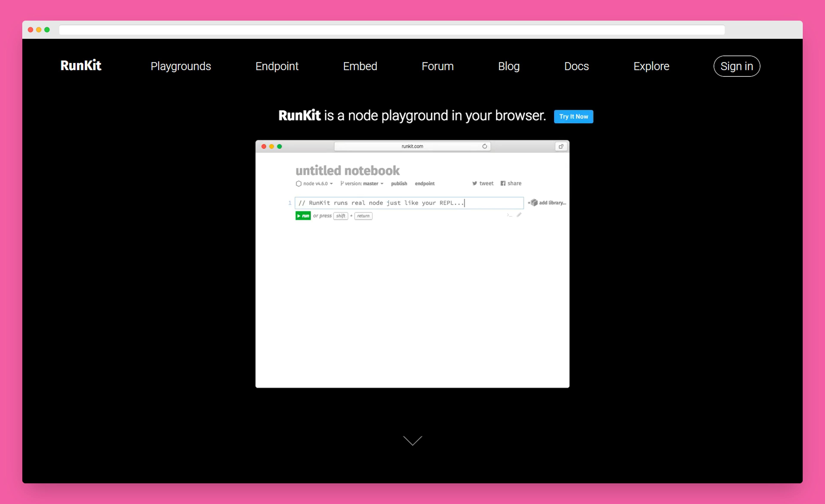Click the scroll-down chevron arrow
This screenshot has height=504, width=825.
pyautogui.click(x=412, y=440)
